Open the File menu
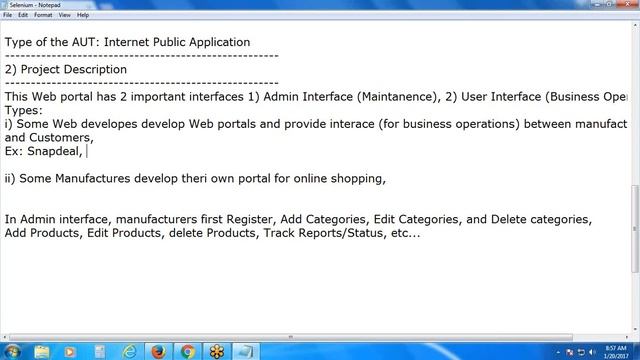This screenshot has width=640, height=360. 7,15
